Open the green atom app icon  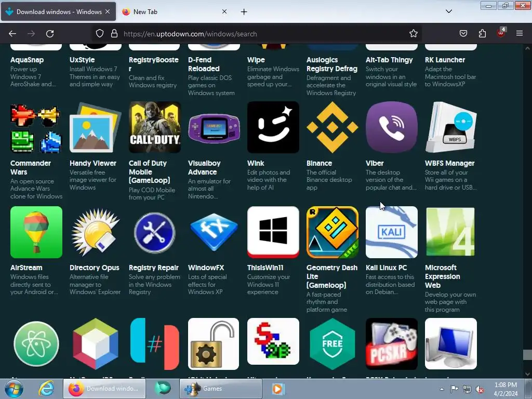36,344
